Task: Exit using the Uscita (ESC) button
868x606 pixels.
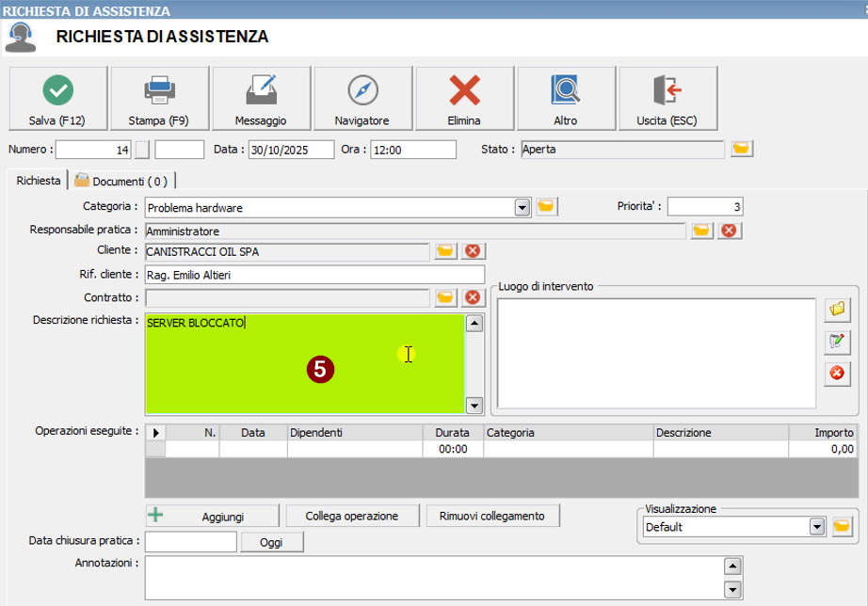Action: (x=667, y=98)
